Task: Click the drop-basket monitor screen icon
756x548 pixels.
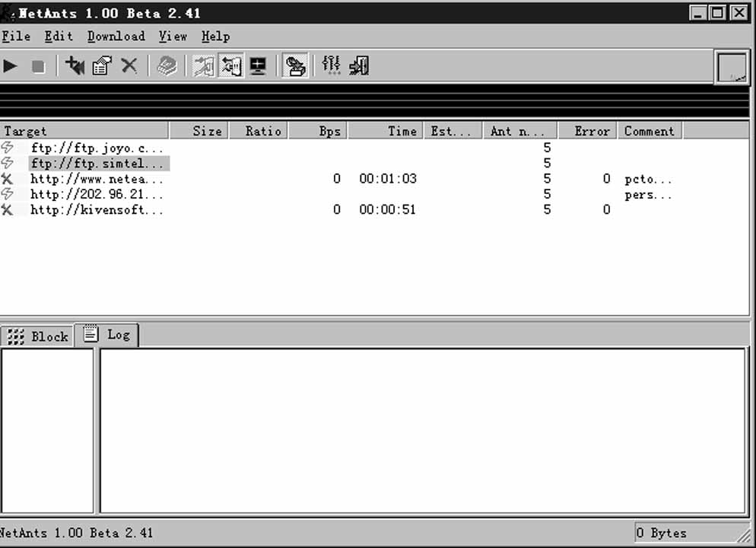Action: pos(259,66)
